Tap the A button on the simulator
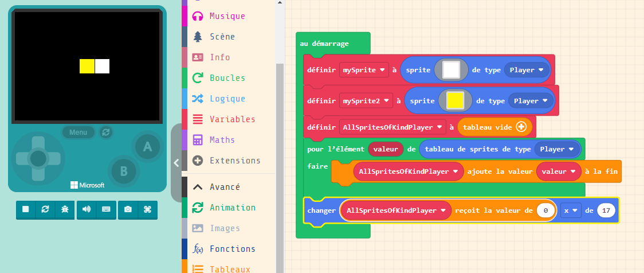The height and width of the screenshot is (273, 644). [x=147, y=146]
